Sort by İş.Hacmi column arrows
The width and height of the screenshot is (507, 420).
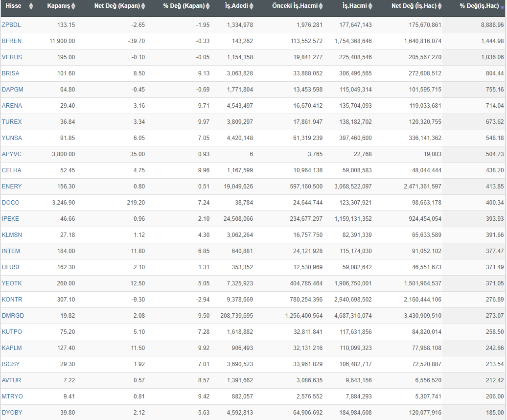370,6
